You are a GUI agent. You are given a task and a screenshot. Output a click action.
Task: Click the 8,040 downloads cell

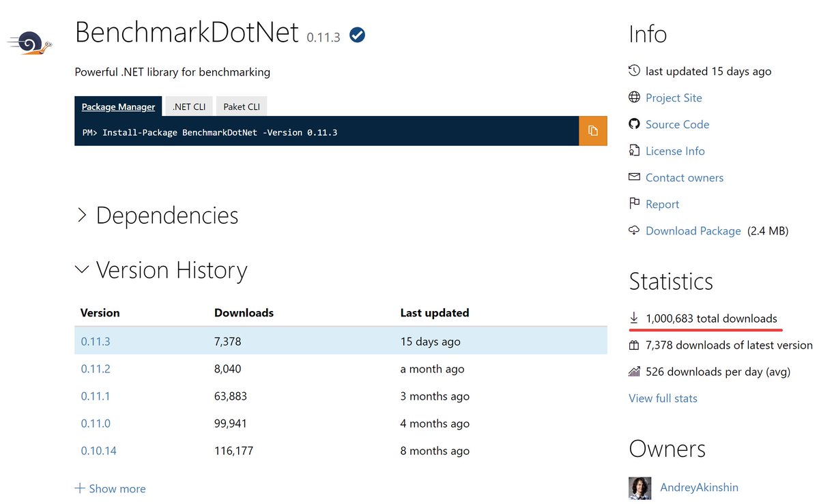tap(228, 369)
